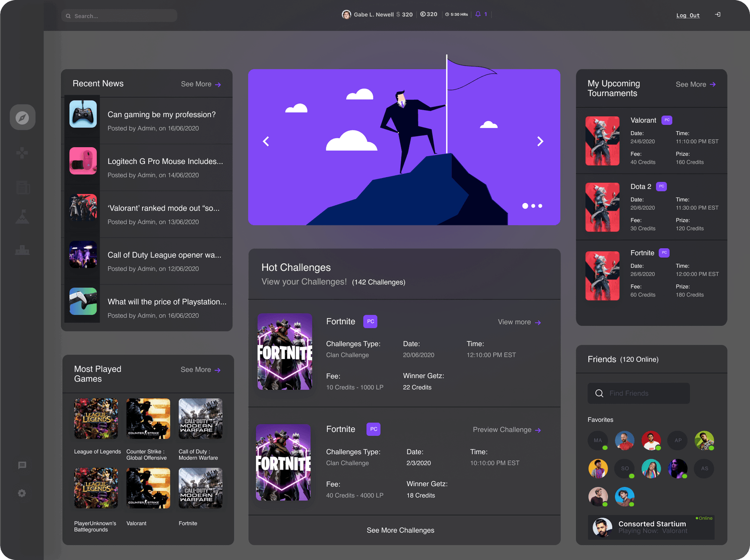Focus the Find Friends search field
Image resolution: width=750 pixels, height=560 pixels.
point(638,393)
